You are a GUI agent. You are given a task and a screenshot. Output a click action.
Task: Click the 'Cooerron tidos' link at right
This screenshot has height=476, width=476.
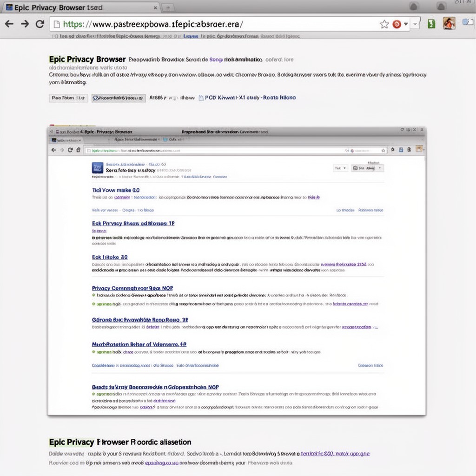[370, 365]
